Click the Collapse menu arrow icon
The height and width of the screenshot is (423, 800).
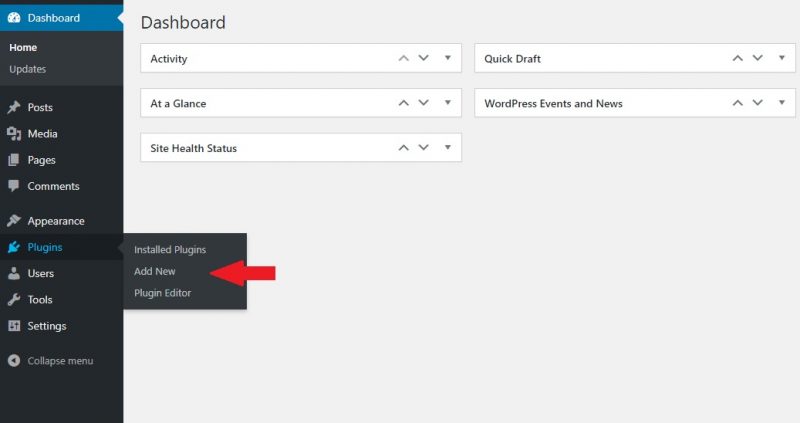click(14, 361)
